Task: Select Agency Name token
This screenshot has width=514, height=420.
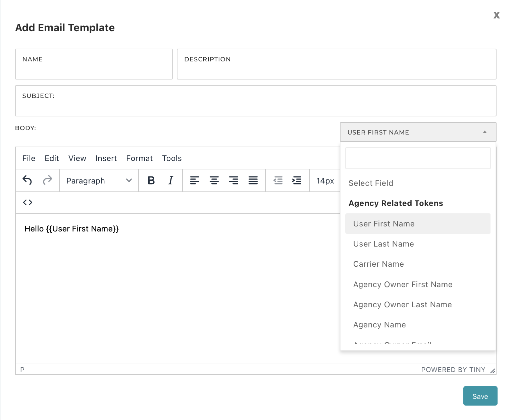Action: (x=418, y=325)
